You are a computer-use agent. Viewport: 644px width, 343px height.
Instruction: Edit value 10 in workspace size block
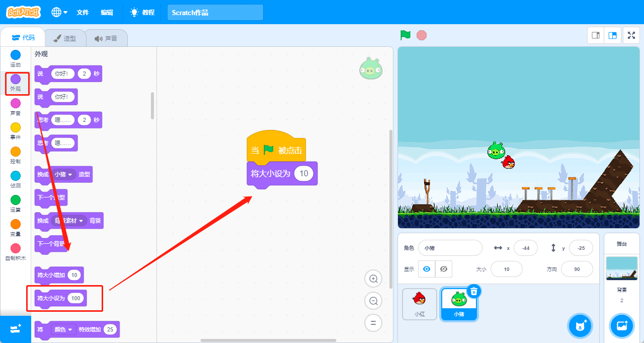304,174
